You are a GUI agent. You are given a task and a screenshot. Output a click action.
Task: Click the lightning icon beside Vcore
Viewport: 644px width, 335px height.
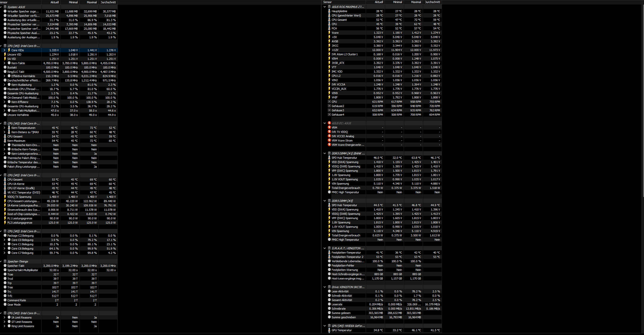(x=329, y=33)
